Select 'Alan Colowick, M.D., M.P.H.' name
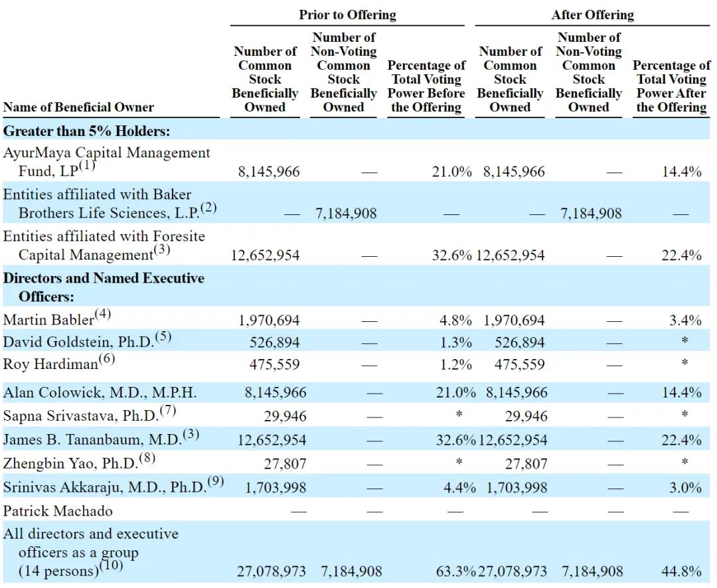 click(x=100, y=393)
